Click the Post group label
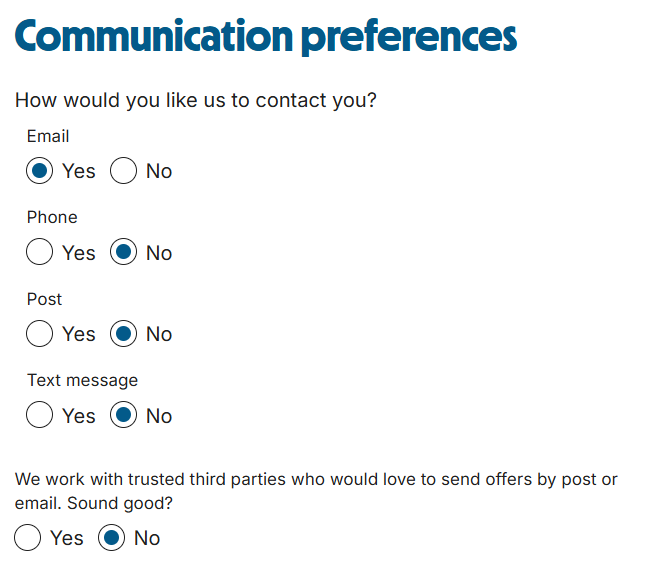 tap(44, 299)
